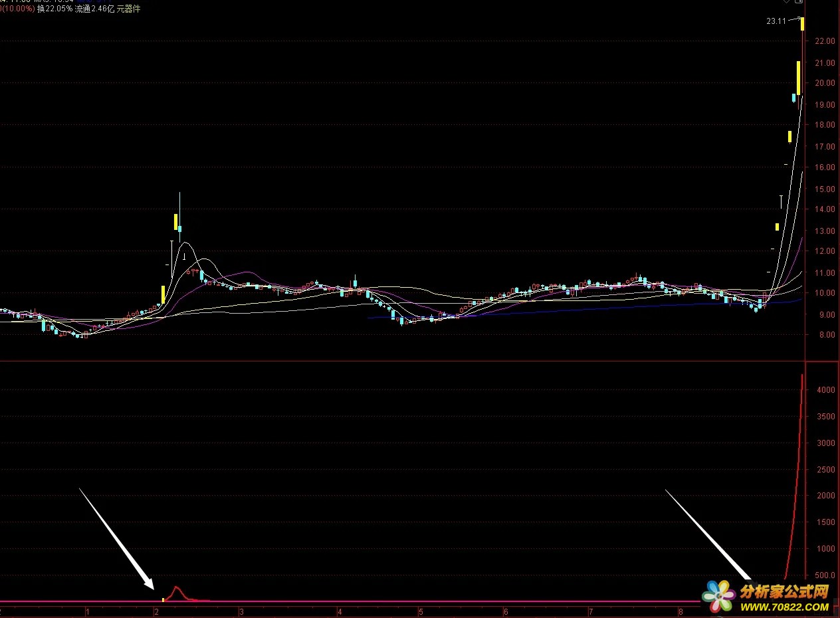
Task: Click the 12.00 price axis label
Action: click(825, 251)
